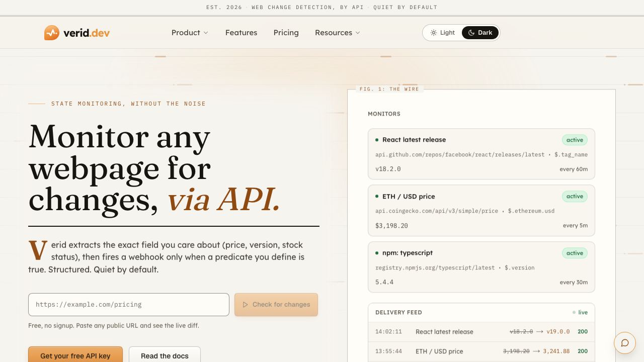Image resolution: width=644 pixels, height=362 pixels.
Task: Click the live indicator in Delivery Feed
Action: [x=580, y=312]
